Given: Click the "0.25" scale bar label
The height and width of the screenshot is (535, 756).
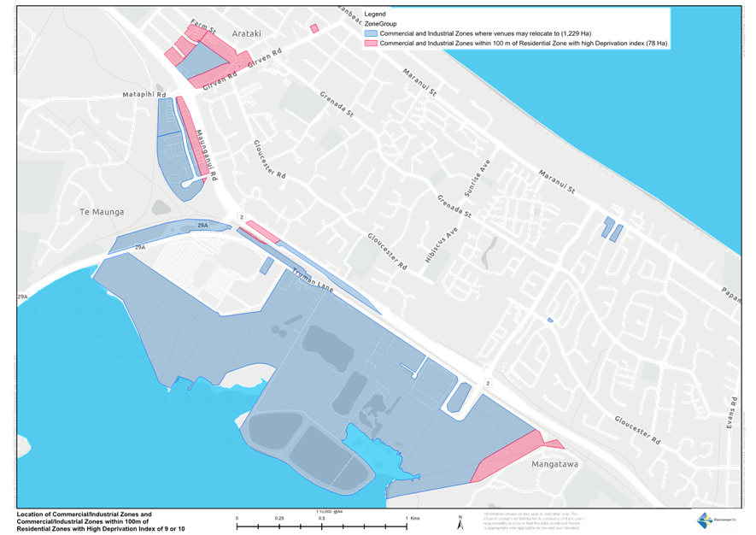Looking at the screenshot, I should [x=279, y=518].
